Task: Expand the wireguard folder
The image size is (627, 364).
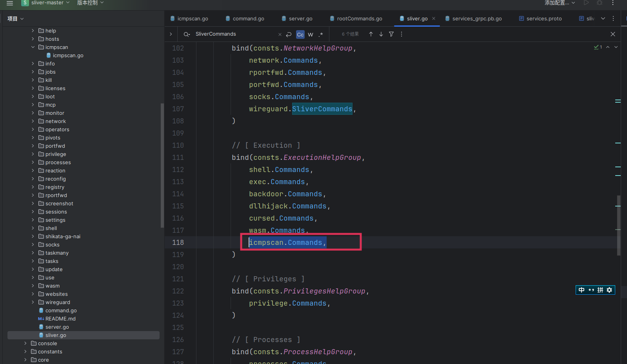Action: pyautogui.click(x=33, y=302)
